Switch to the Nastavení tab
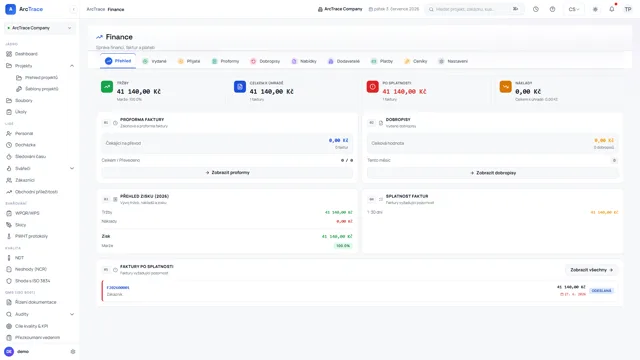The width and height of the screenshot is (640, 360). coord(453,61)
